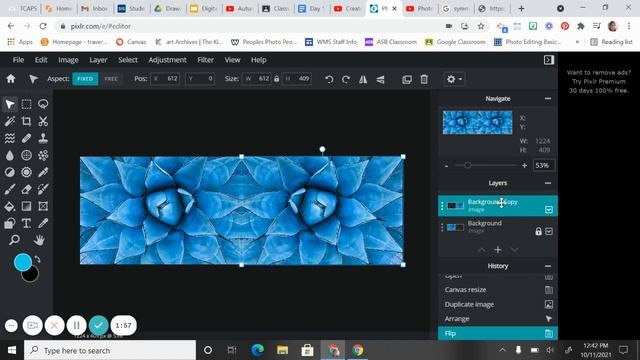This screenshot has width=640, height=360.
Task: Open the File menu
Action: [18, 60]
